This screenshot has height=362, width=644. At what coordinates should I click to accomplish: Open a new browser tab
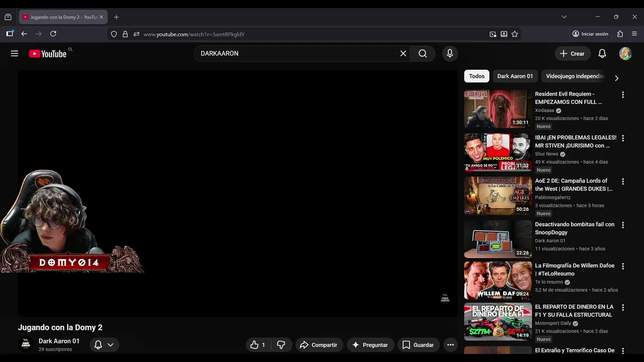coord(116,17)
